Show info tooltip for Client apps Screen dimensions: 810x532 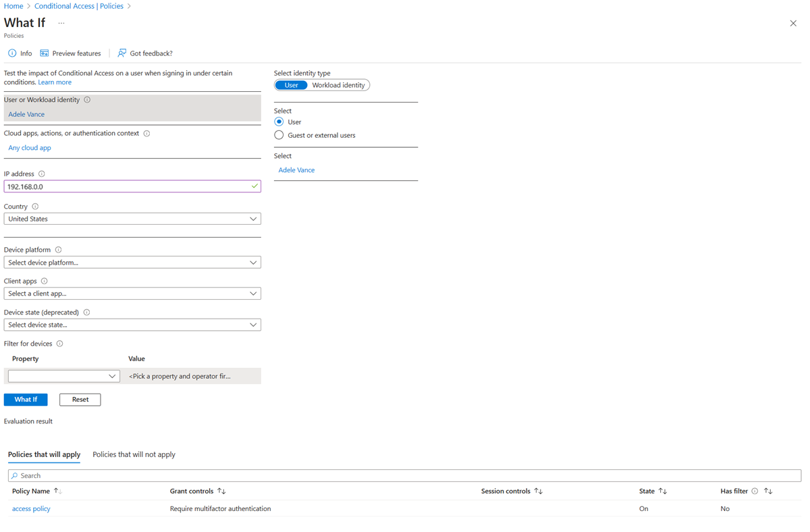tap(45, 281)
